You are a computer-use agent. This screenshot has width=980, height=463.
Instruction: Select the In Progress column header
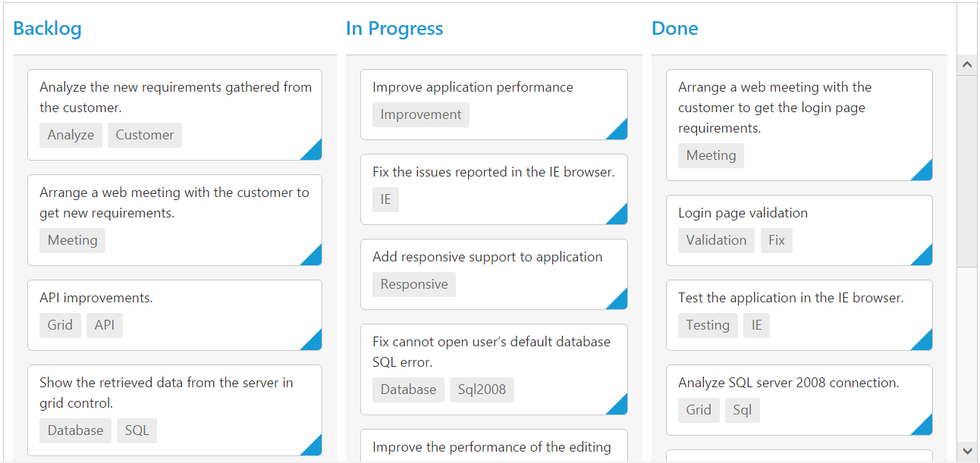[394, 29]
